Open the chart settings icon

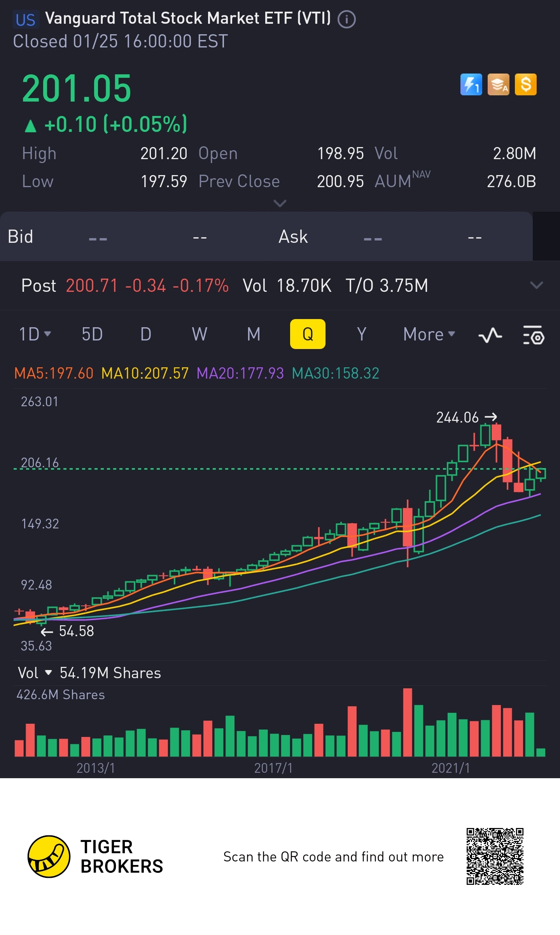[x=534, y=335]
